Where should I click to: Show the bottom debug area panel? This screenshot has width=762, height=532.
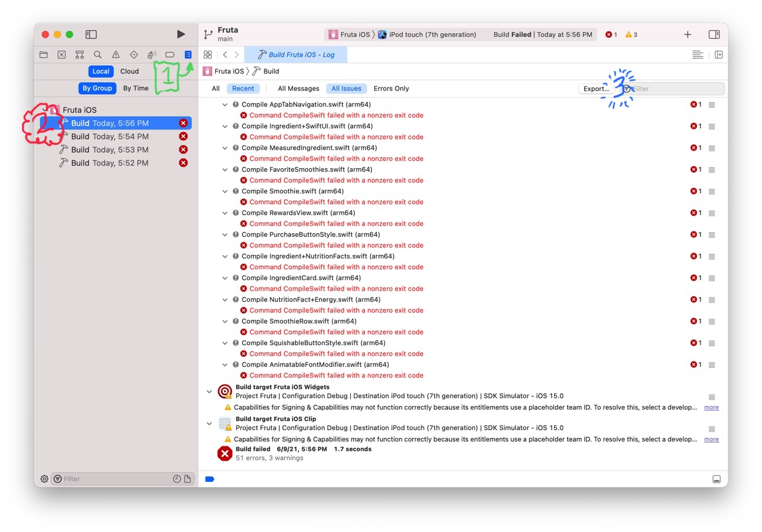716,479
